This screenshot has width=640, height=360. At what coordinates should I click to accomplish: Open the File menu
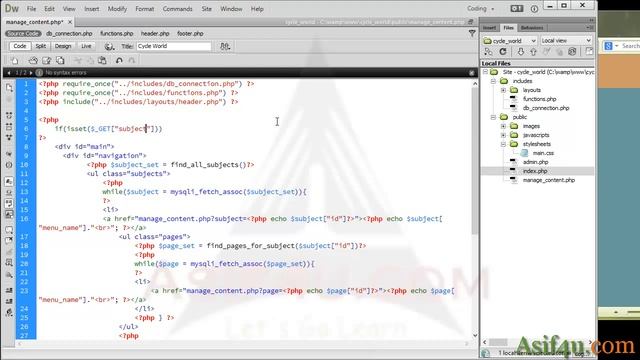click(x=31, y=9)
